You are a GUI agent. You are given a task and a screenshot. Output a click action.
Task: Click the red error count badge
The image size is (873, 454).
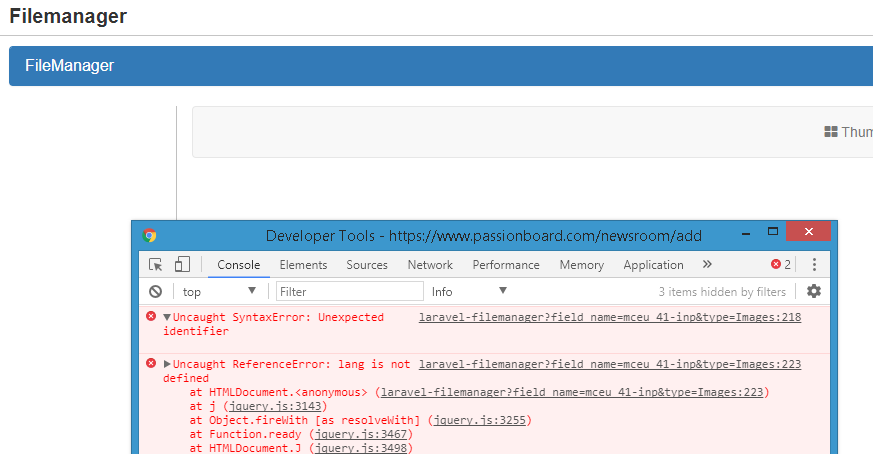point(781,265)
